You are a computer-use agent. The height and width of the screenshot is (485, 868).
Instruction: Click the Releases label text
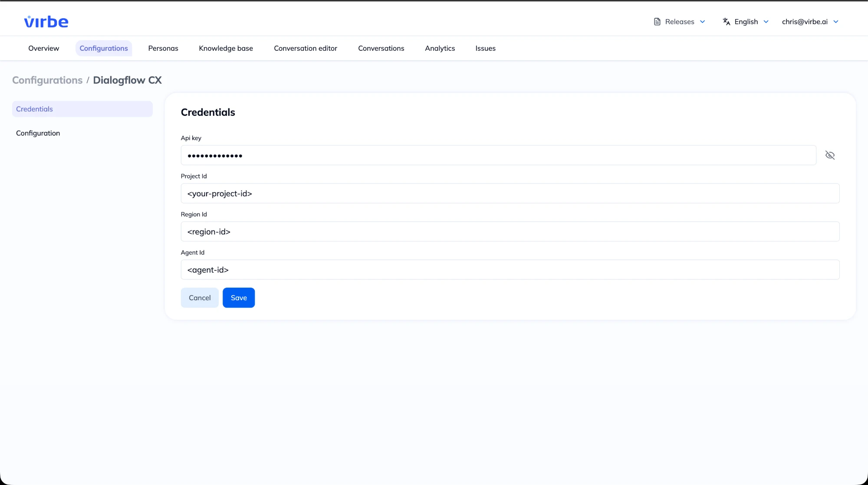(x=680, y=22)
